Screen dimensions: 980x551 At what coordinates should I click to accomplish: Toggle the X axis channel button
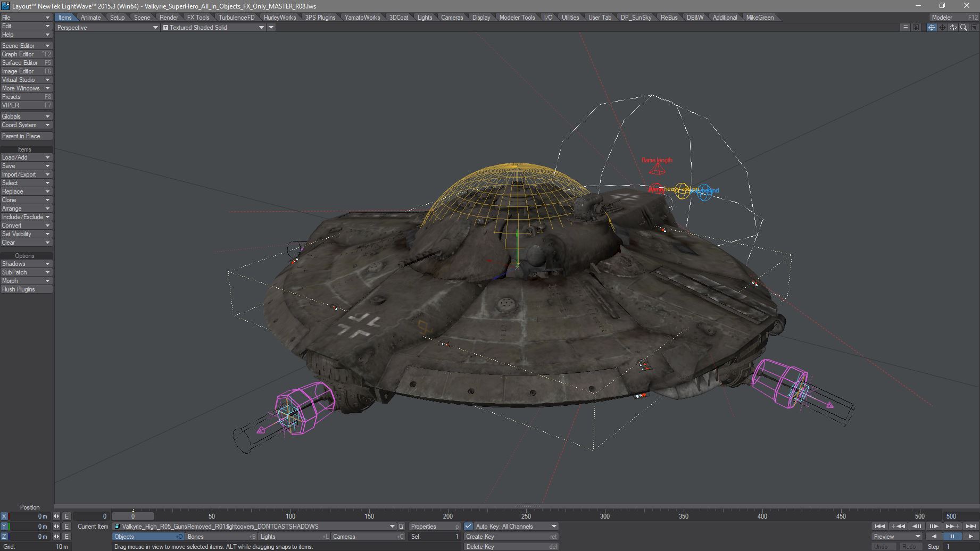point(4,516)
